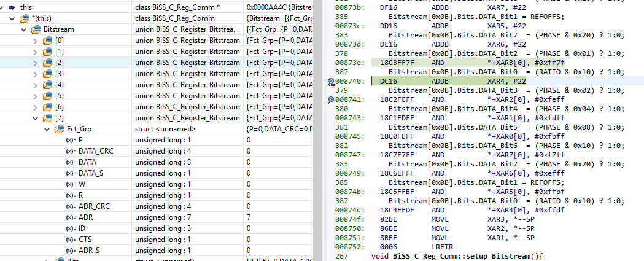Click the (x)= icon next to DATA_S
The image size is (644, 261).
click(71, 173)
